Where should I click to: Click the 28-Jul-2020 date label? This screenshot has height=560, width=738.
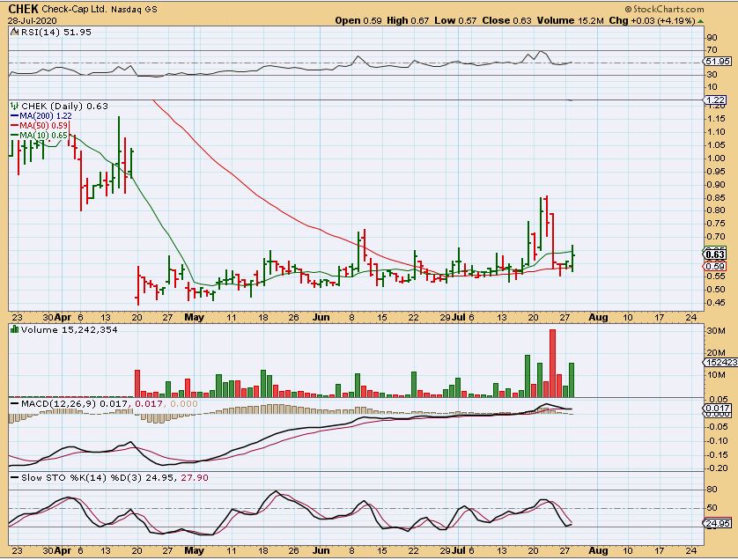(x=28, y=19)
